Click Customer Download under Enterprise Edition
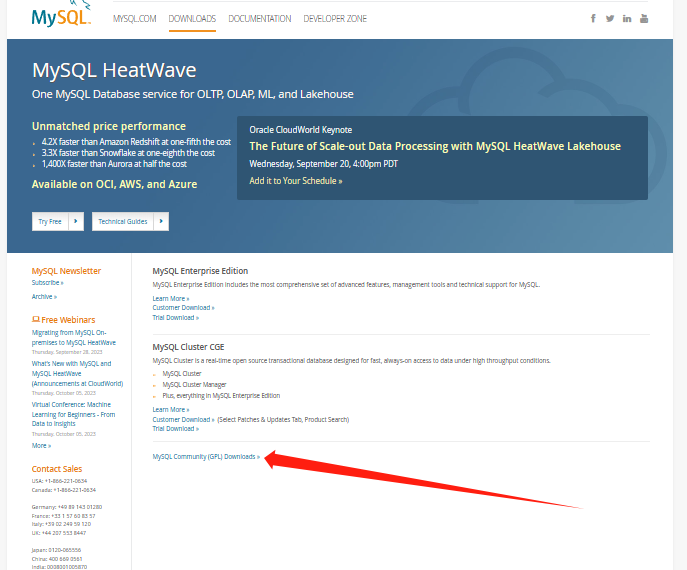The height and width of the screenshot is (570, 687). pos(184,308)
